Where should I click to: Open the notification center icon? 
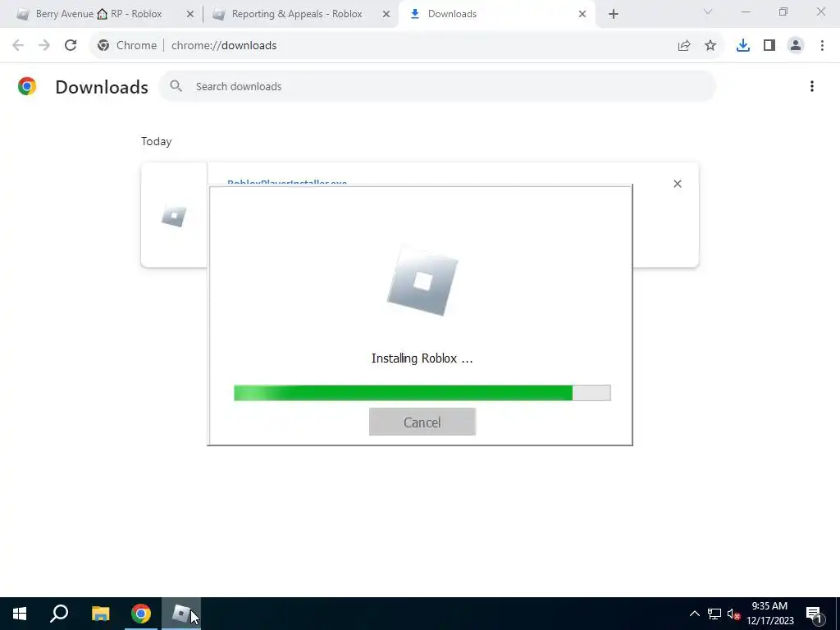[814, 614]
